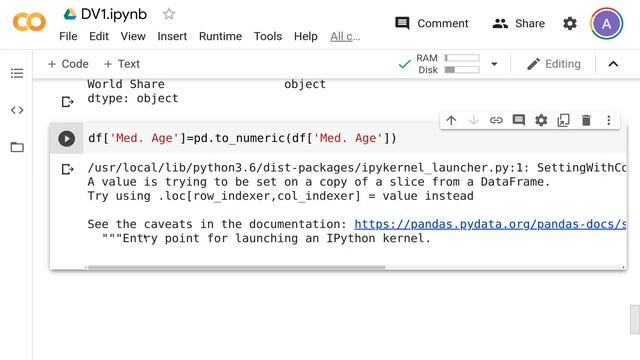Run the pd.to_numeric cell
The image size is (640, 360).
(67, 138)
